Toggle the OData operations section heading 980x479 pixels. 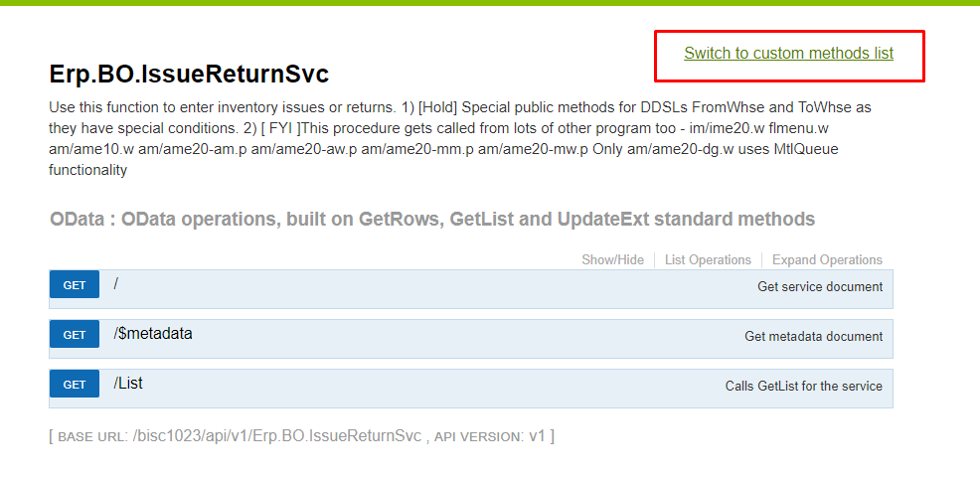click(432, 220)
